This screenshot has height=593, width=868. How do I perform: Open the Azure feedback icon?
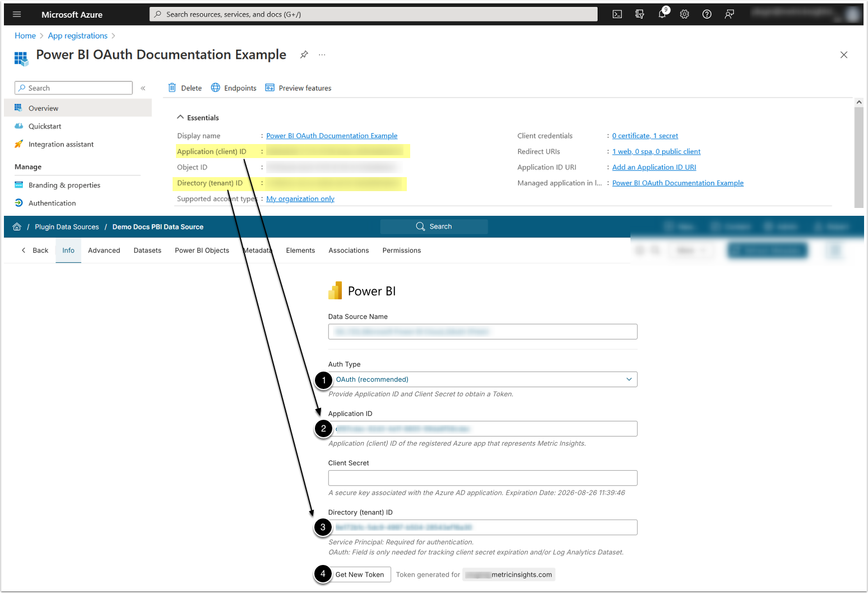tap(729, 15)
